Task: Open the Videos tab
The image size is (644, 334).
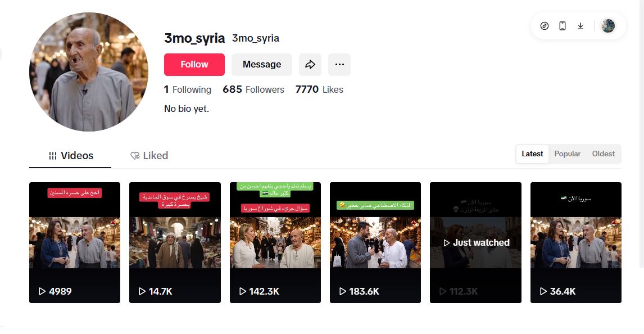Action: (x=70, y=156)
